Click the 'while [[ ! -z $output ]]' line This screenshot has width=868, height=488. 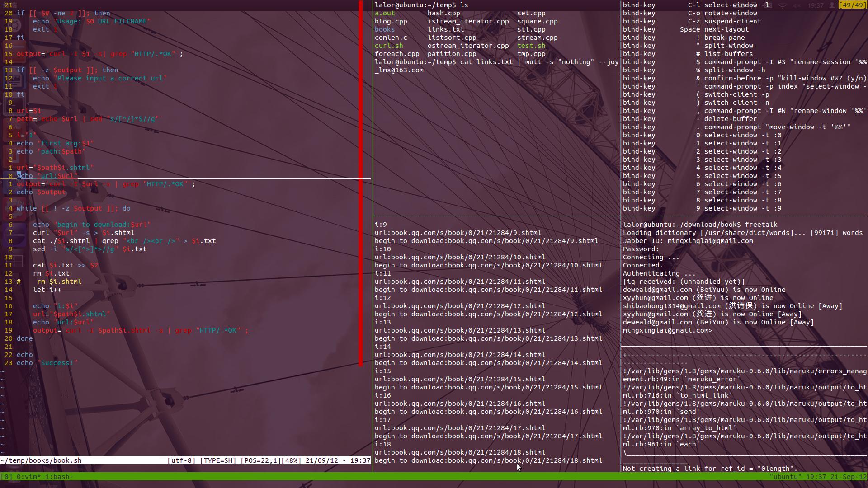(73, 208)
